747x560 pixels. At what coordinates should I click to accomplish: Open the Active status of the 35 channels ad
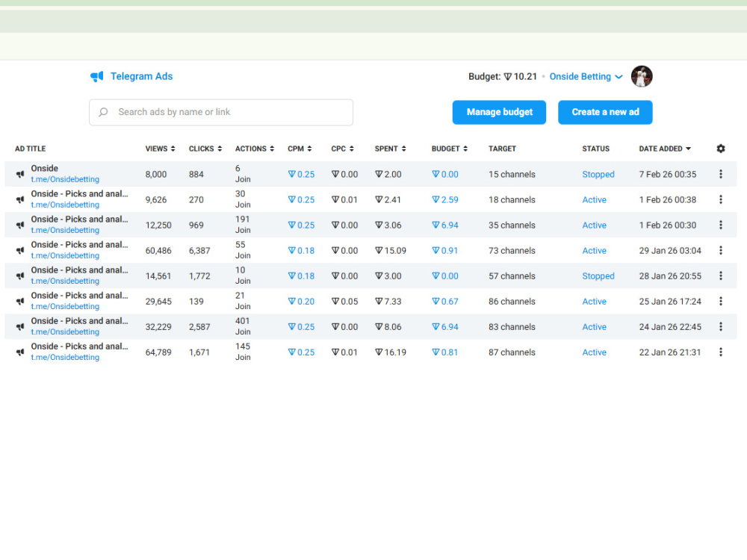pyautogui.click(x=594, y=225)
